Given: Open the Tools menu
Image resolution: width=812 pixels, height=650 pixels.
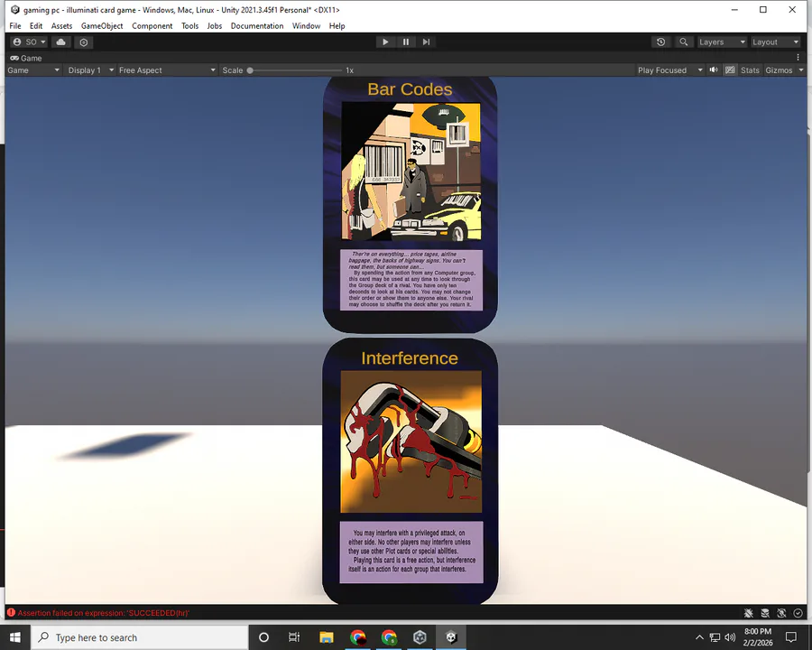Looking at the screenshot, I should click(x=190, y=26).
